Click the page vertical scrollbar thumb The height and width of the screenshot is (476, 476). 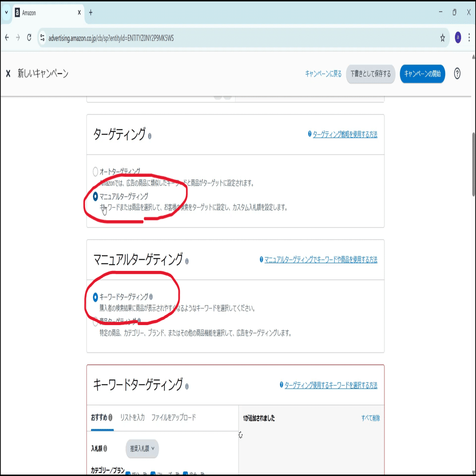pyautogui.click(x=474, y=164)
